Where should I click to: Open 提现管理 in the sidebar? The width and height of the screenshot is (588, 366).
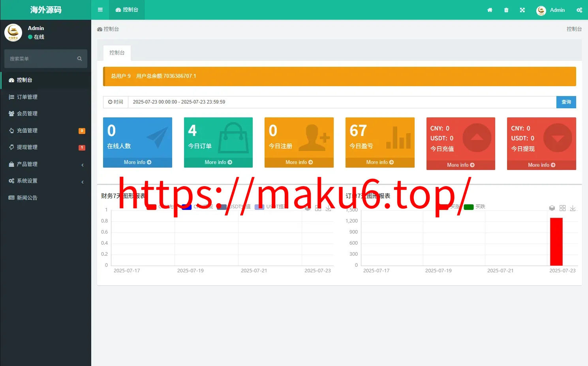point(46,147)
